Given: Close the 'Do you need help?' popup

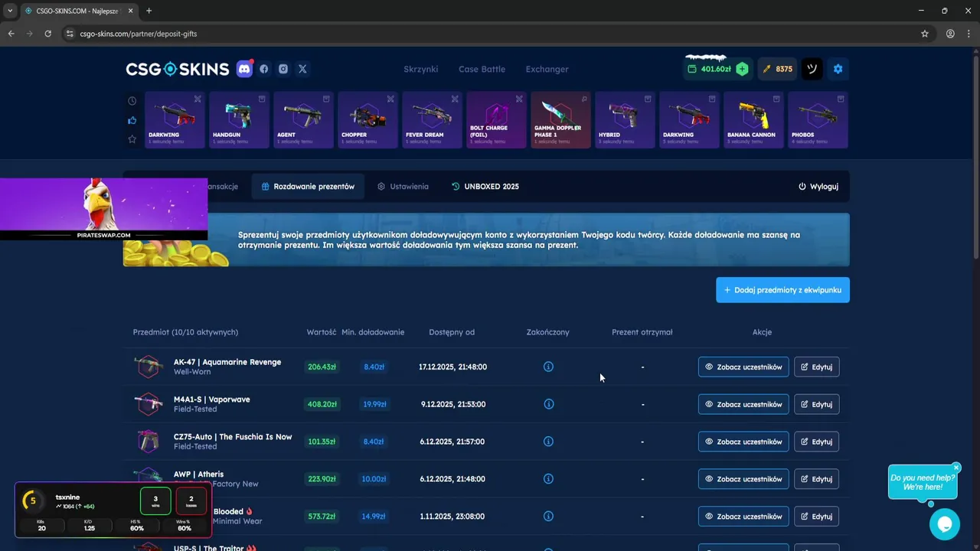Looking at the screenshot, I should 956,468.
